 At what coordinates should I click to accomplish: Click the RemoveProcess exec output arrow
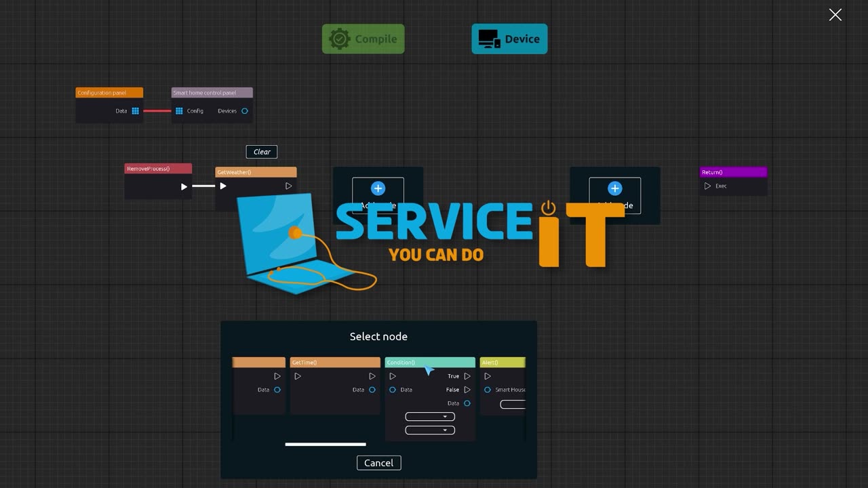(x=184, y=186)
